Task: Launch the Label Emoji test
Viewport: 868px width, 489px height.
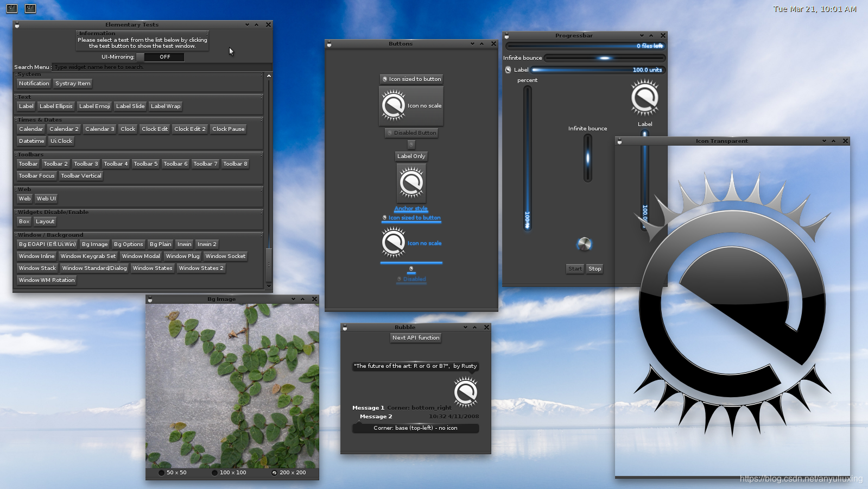Action: coord(94,106)
